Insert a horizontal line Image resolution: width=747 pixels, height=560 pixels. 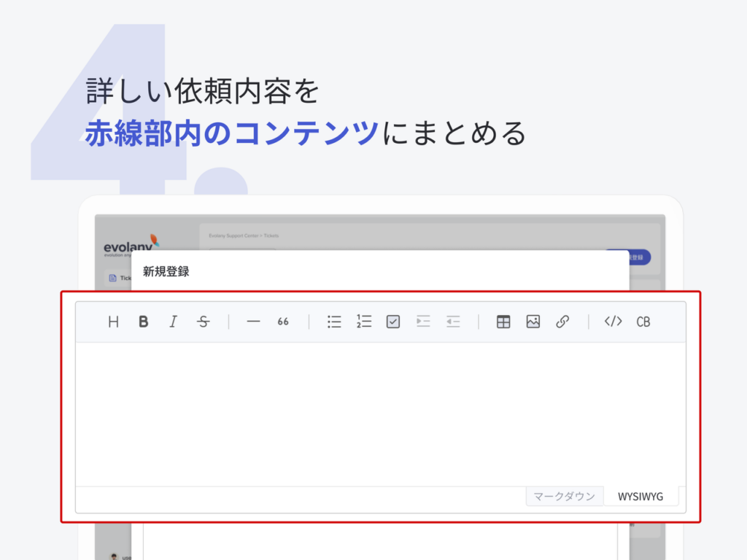click(x=253, y=322)
